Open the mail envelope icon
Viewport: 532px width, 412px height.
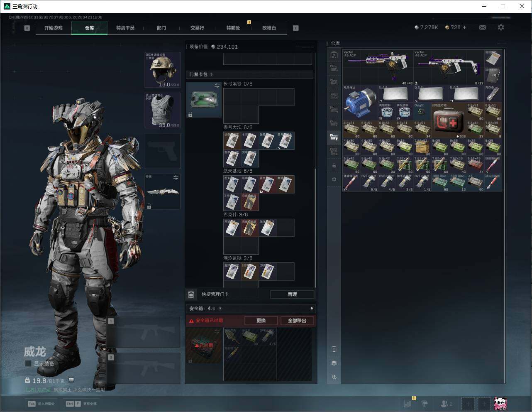[483, 27]
